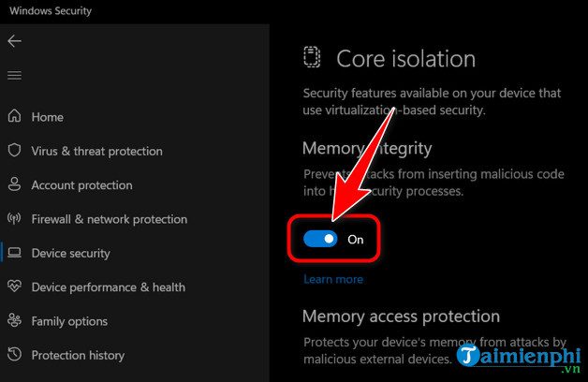588x382 pixels.
Task: Go to Firewall & network protection
Action: pos(109,219)
